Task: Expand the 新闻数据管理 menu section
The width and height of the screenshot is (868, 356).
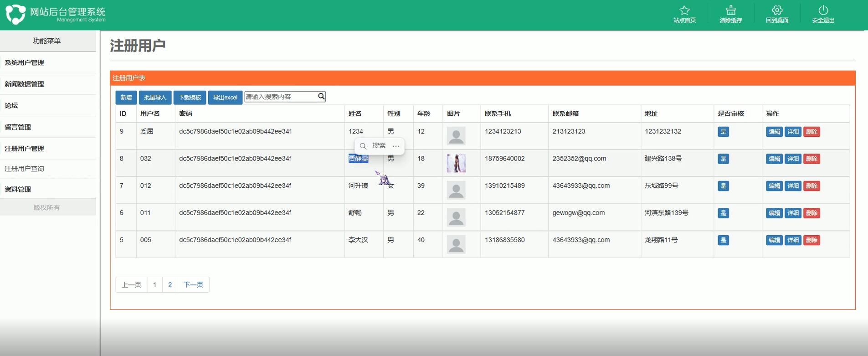Action: pos(25,84)
